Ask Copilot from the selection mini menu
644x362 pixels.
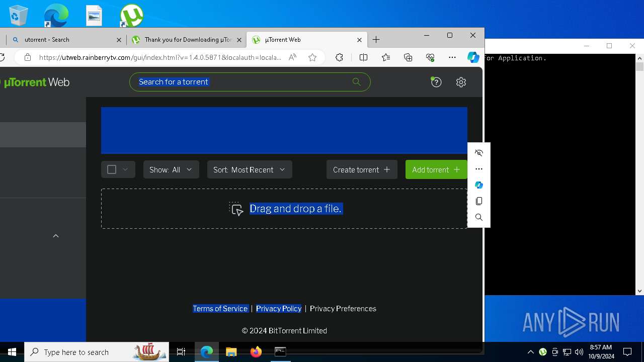479,185
